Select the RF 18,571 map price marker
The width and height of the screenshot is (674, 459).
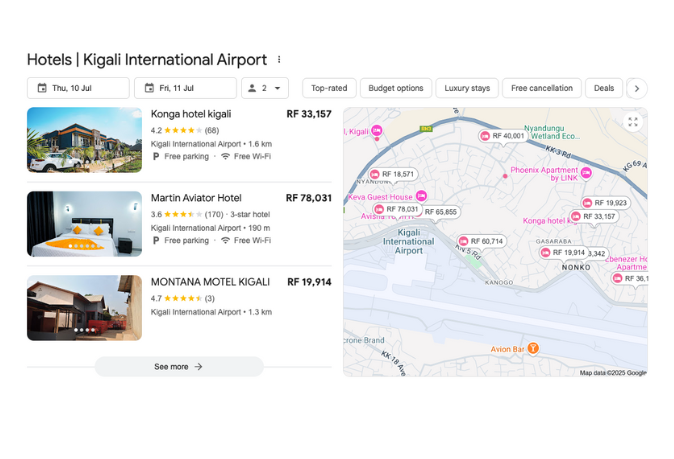point(392,174)
